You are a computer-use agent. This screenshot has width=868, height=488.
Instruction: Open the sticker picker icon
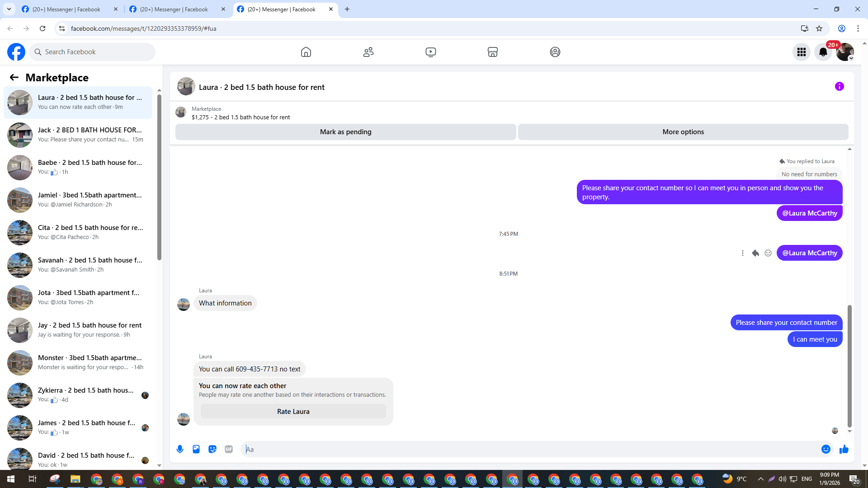(212, 449)
